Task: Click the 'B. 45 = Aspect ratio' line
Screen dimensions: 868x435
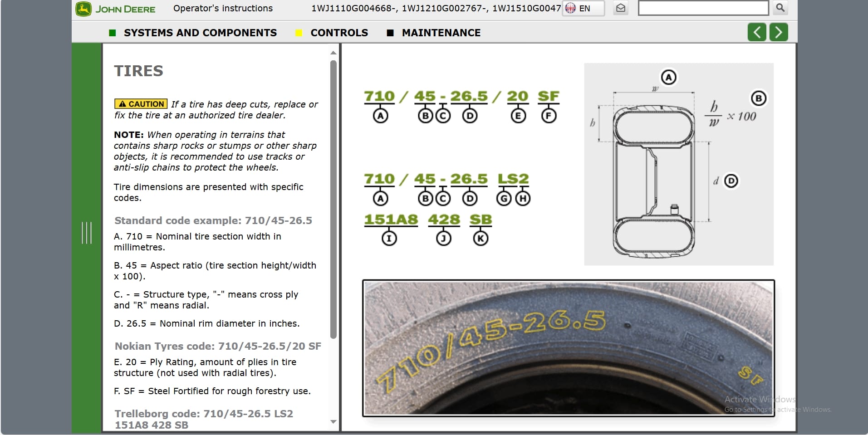Action: click(x=215, y=271)
